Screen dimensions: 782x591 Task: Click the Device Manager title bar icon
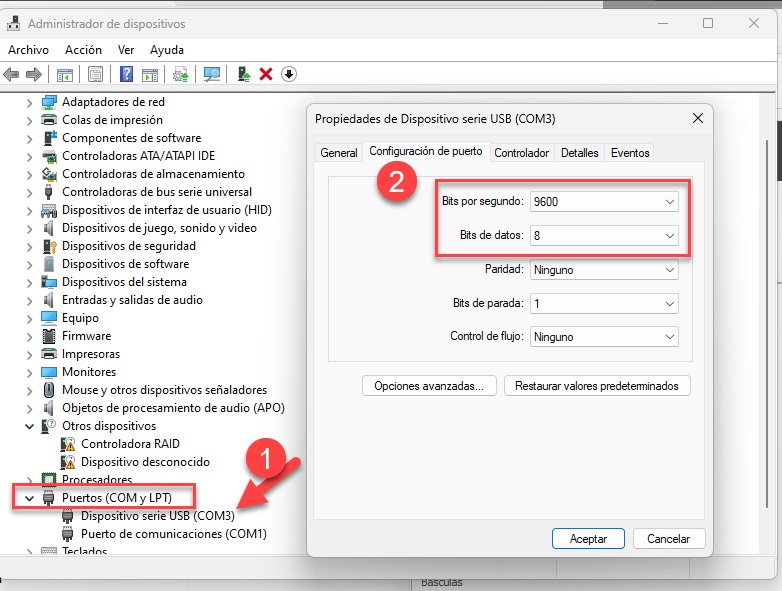[14, 23]
